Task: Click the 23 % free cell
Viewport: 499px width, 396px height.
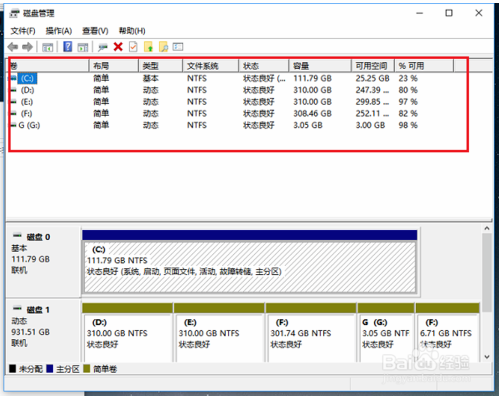Action: (x=408, y=78)
